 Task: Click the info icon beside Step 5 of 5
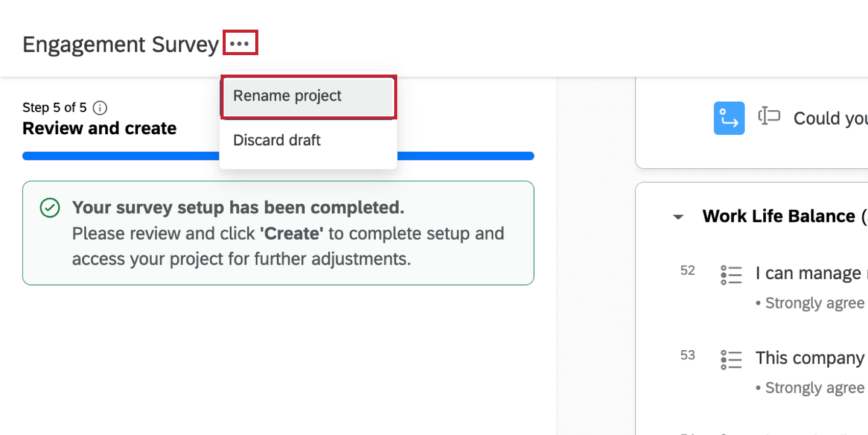100,108
